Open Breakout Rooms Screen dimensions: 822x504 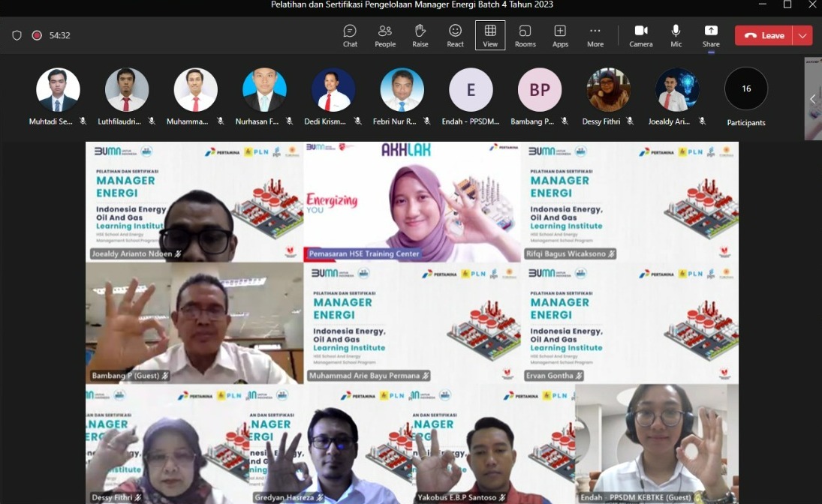click(x=525, y=34)
